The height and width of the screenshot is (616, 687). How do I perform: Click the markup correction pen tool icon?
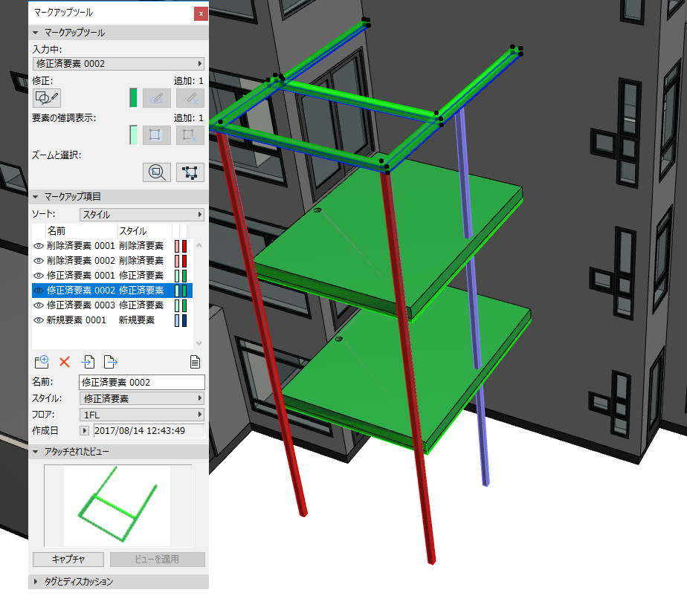click(x=46, y=98)
